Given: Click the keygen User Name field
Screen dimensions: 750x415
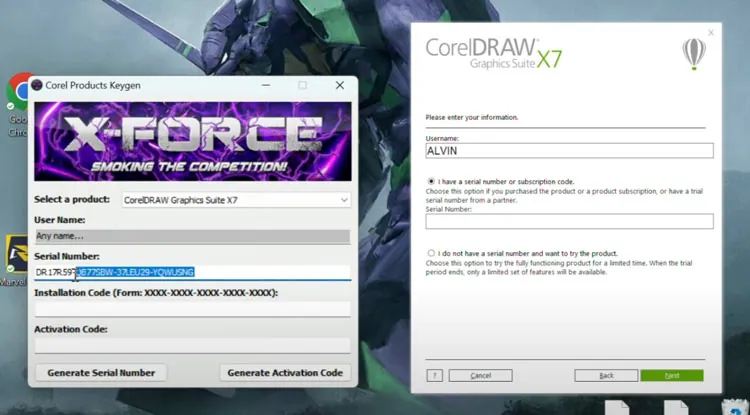Looking at the screenshot, I should coord(192,236).
